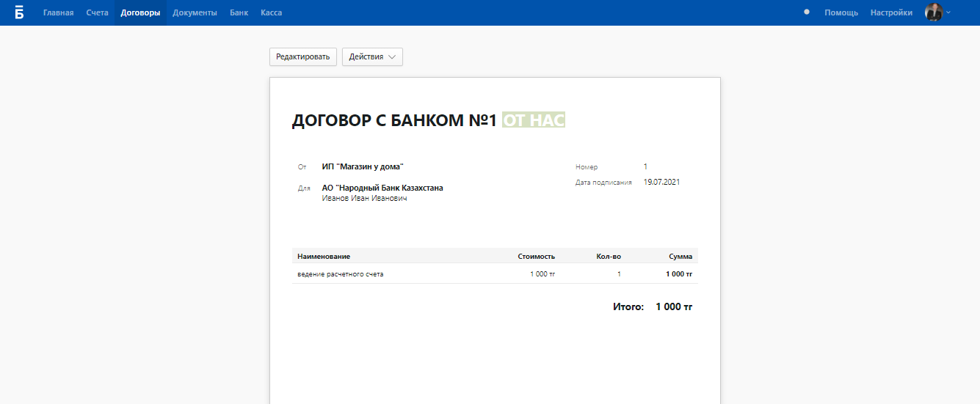The width and height of the screenshot is (980, 404).
Task: Click row item ведение расчетного счета
Action: coord(341,274)
